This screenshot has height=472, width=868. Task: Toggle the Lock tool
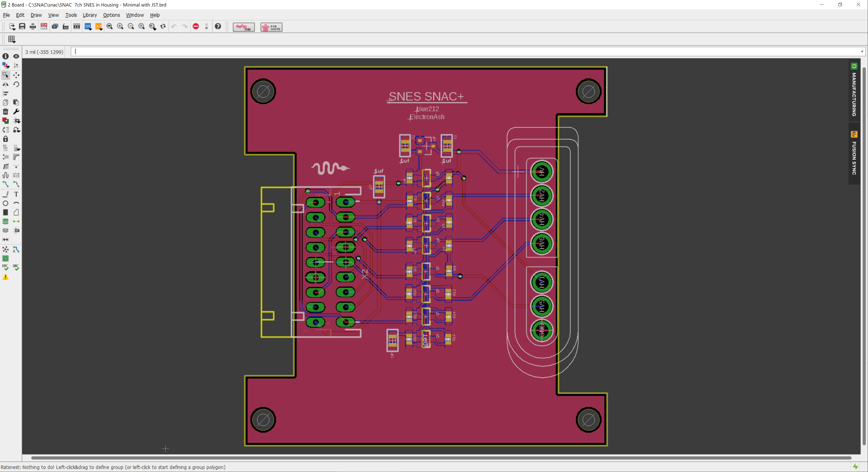(x=5, y=139)
